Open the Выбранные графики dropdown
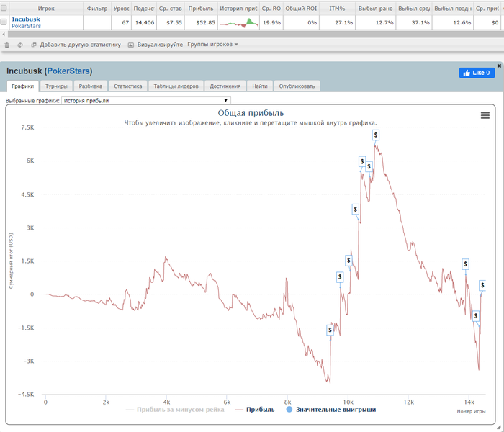This screenshot has height=432, width=504. tap(146, 101)
